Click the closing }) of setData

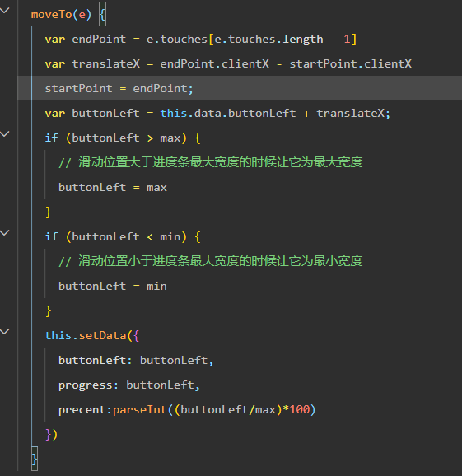coord(51,434)
